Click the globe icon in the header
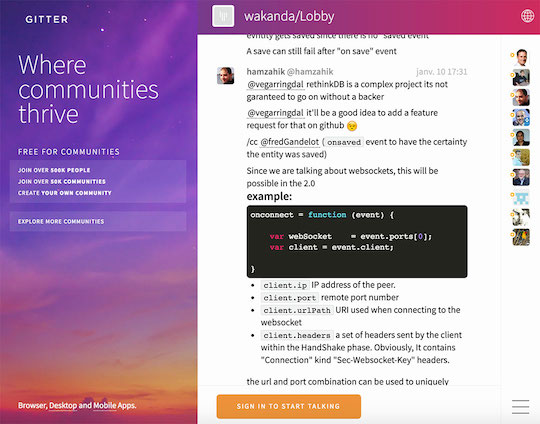 point(527,16)
